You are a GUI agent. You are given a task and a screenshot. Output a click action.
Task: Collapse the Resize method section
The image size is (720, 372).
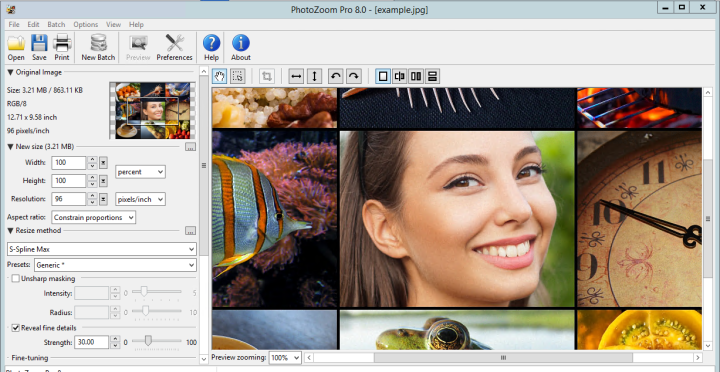click(x=10, y=231)
